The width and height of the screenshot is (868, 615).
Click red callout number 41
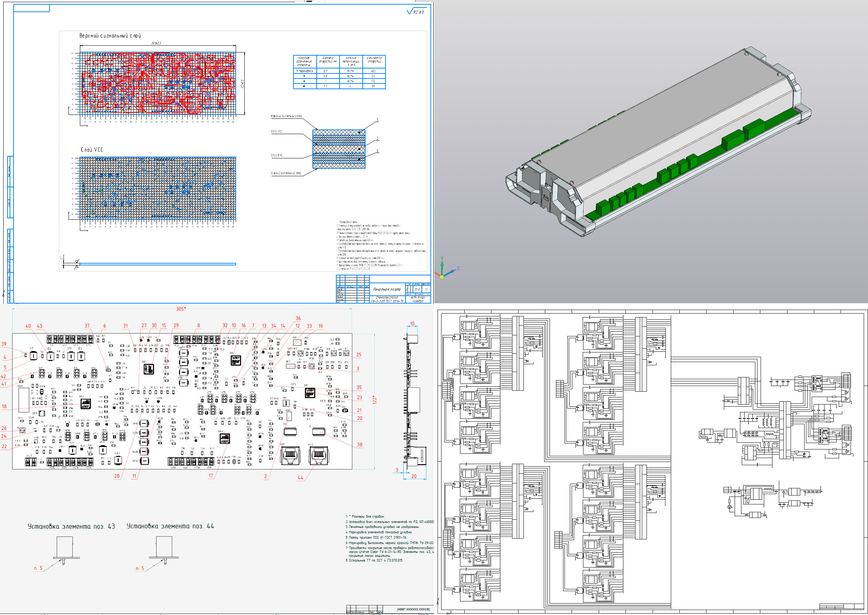pyautogui.click(x=4, y=384)
